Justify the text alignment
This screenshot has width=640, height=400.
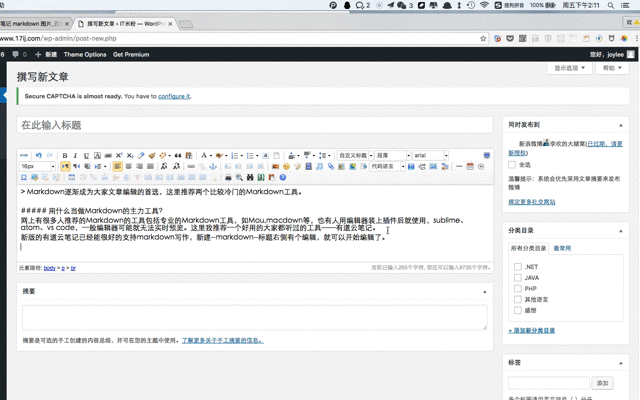tap(150, 167)
